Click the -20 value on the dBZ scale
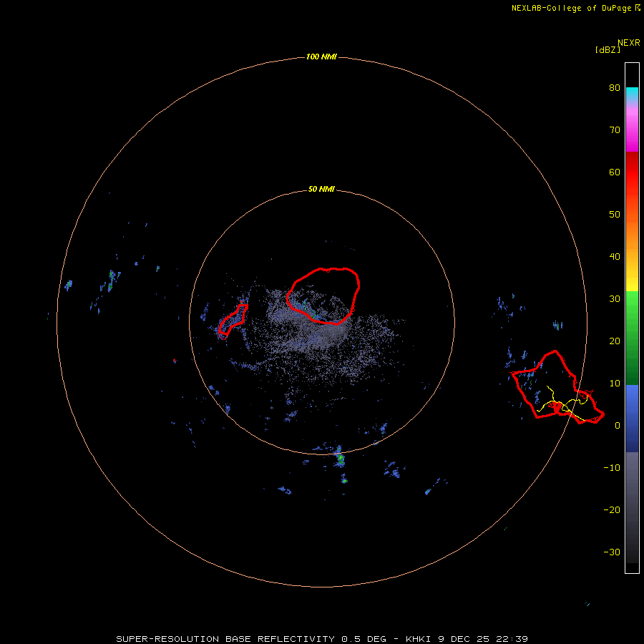This screenshot has width=644, height=644. pyautogui.click(x=612, y=510)
